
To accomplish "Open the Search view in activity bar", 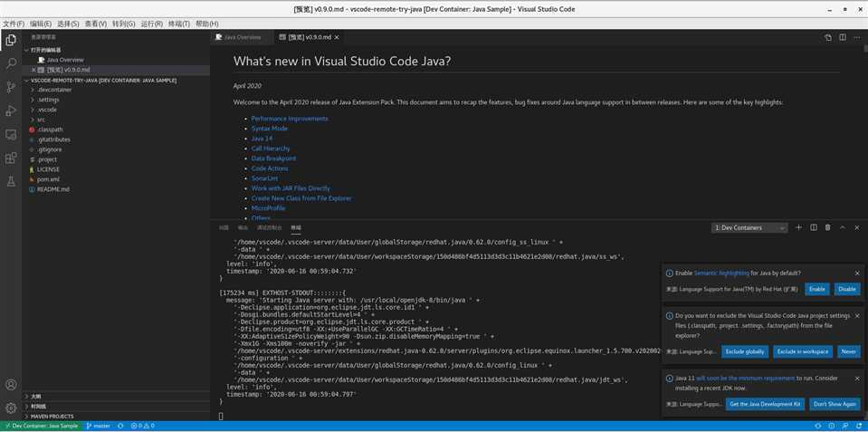I will 11,63.
